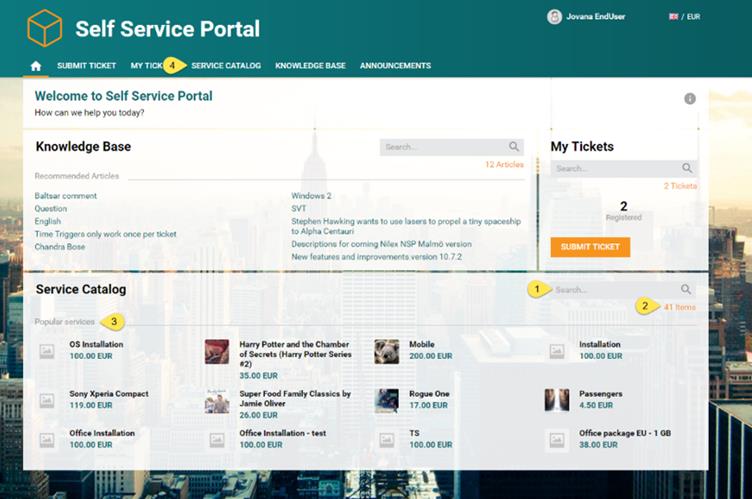Click the Home icon in navigation bar

tap(36, 66)
